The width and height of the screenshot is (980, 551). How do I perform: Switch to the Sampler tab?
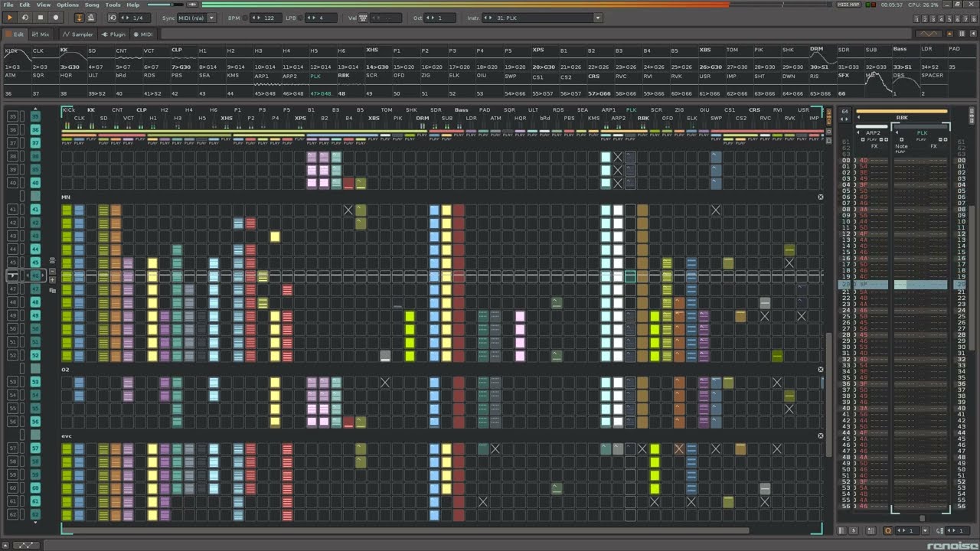click(x=79, y=34)
